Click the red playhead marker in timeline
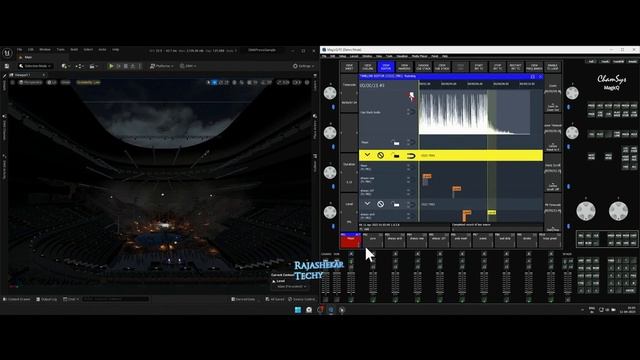 (x=411, y=96)
